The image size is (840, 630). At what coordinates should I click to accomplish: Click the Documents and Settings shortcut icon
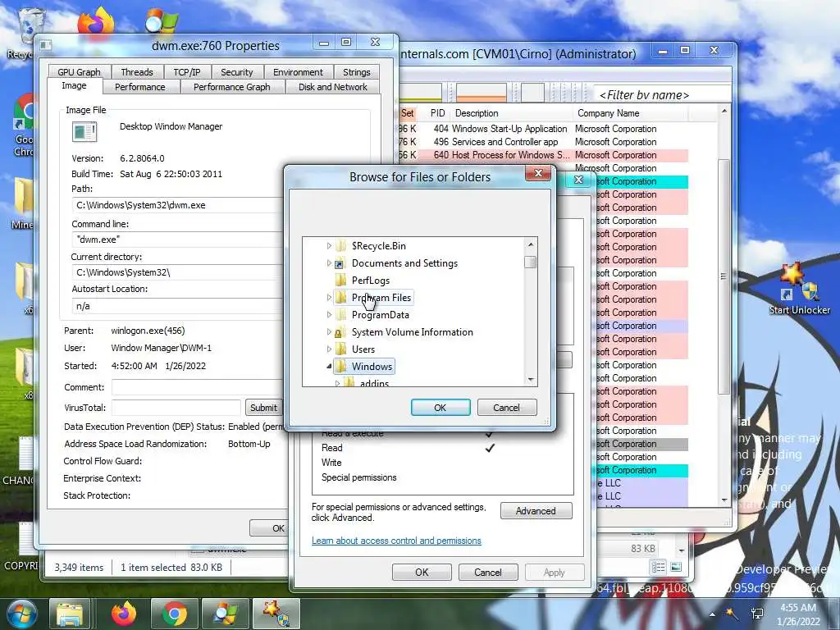pos(340,263)
